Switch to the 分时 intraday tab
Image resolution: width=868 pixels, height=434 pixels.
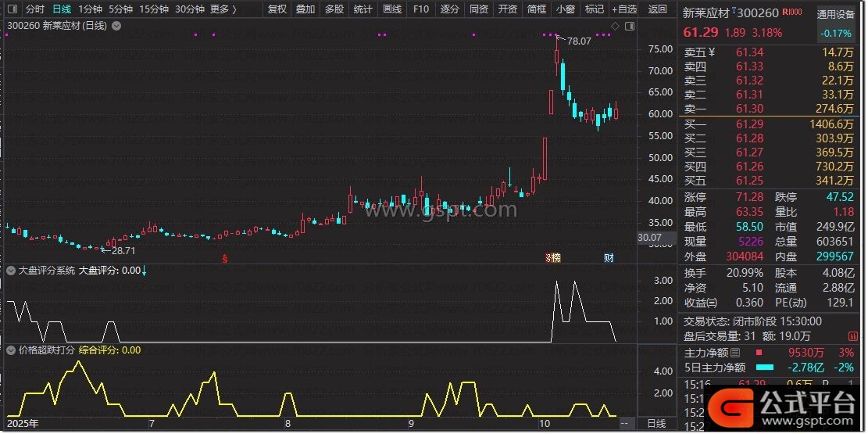click(34, 9)
